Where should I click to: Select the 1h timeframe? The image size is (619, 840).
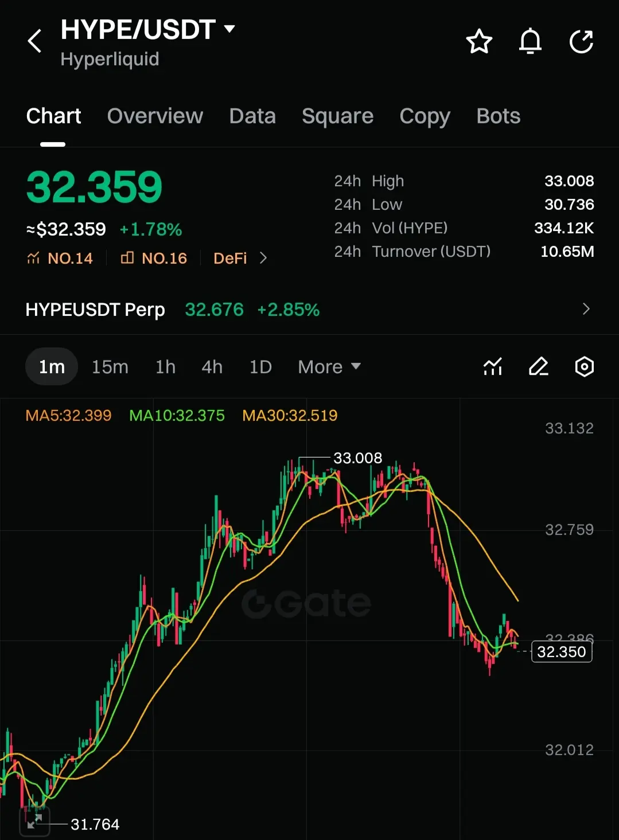pos(166,366)
